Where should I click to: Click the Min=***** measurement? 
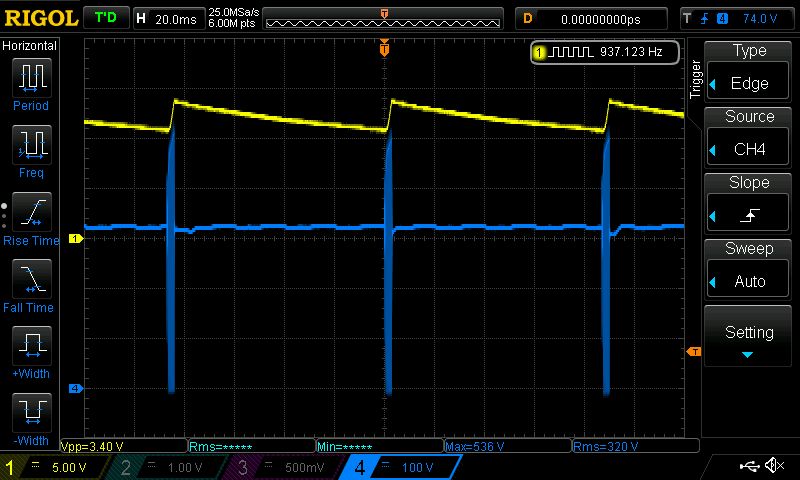point(344,446)
